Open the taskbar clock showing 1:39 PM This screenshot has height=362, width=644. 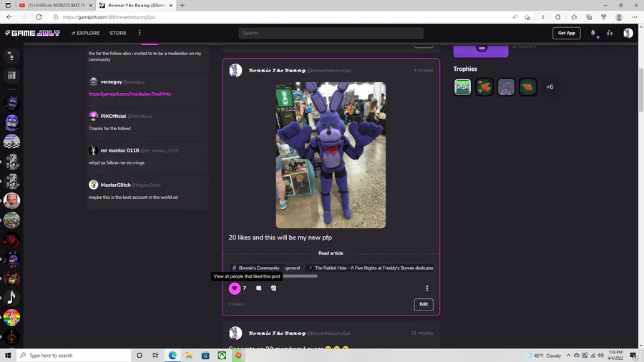(615, 356)
